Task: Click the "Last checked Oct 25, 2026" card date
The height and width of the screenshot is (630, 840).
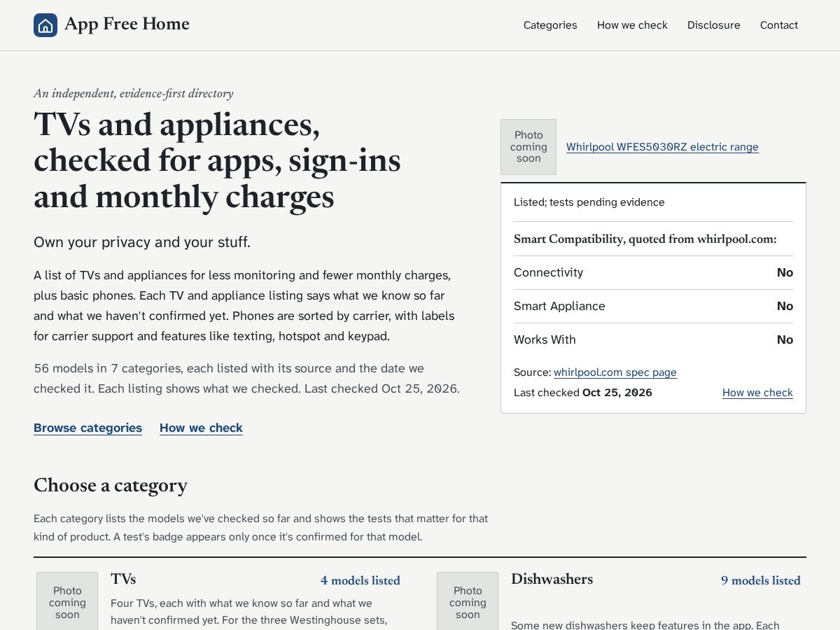Action: (x=583, y=393)
